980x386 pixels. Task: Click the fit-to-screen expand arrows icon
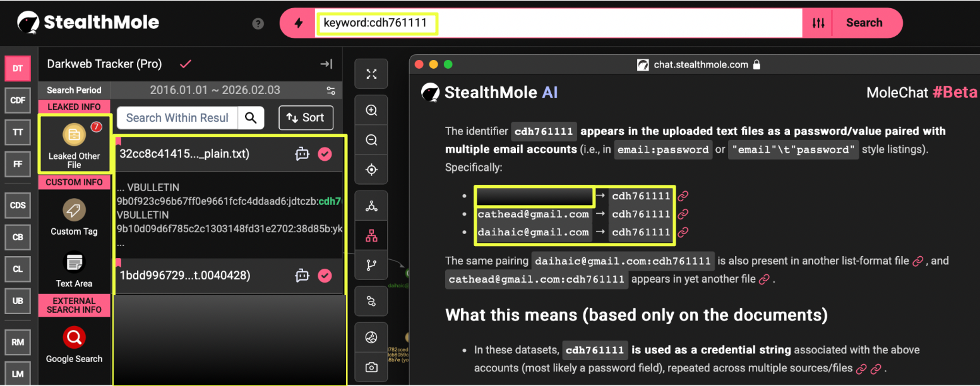click(x=371, y=74)
